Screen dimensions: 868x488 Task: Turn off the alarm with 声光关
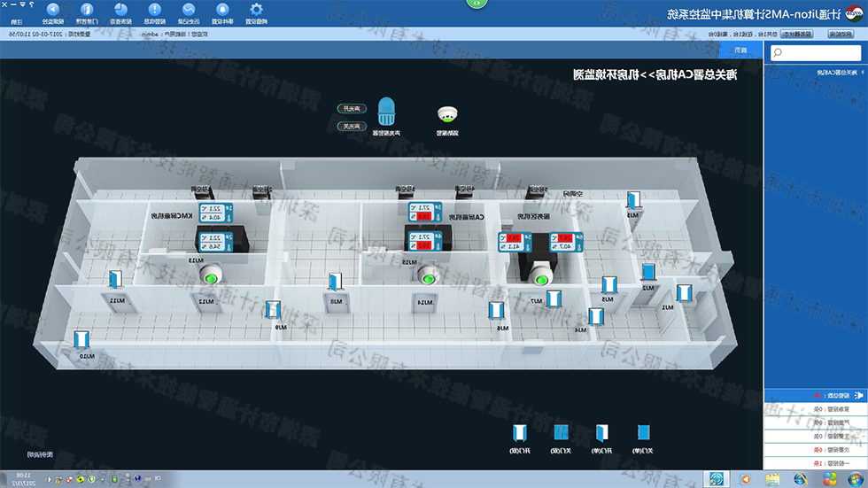point(353,126)
